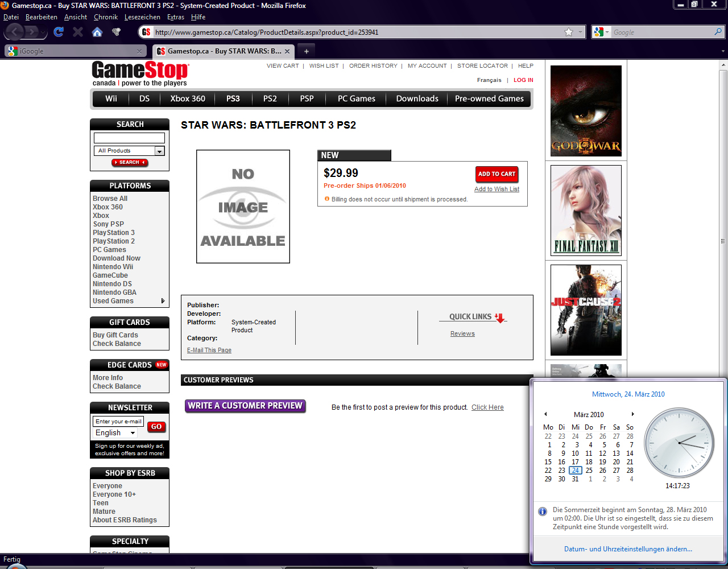Close the Gamestop.ca tab
The height and width of the screenshot is (569, 728).
tap(287, 51)
